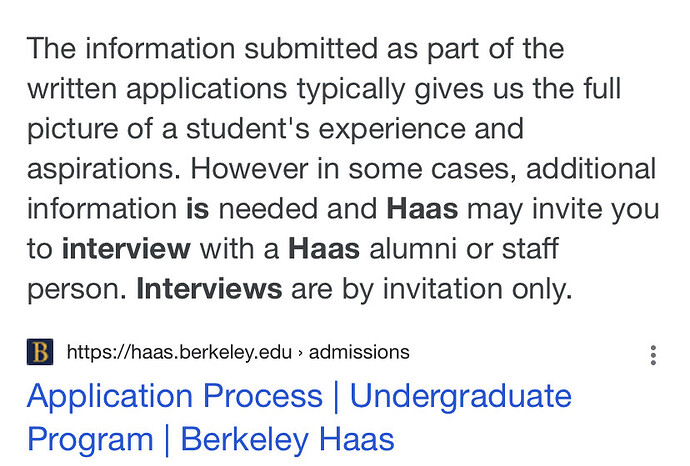Click the bold word "Interviews"
The height and width of the screenshot is (466, 690).
pos(209,289)
